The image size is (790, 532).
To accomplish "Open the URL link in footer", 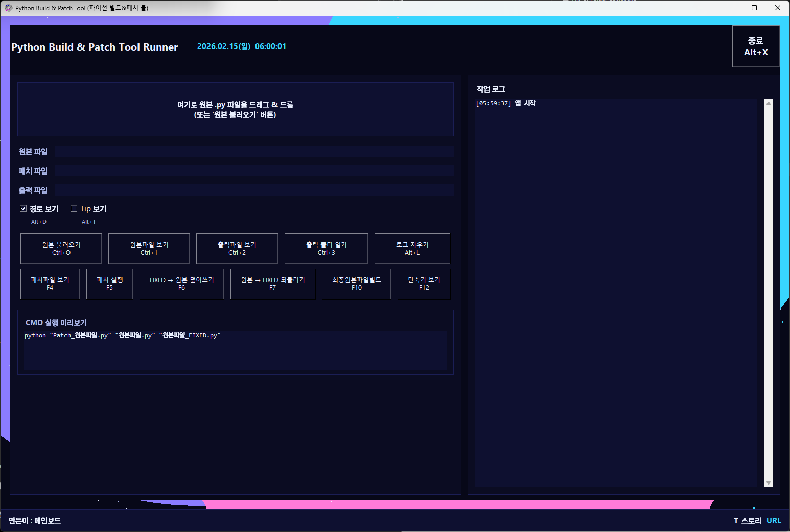I will [x=774, y=521].
